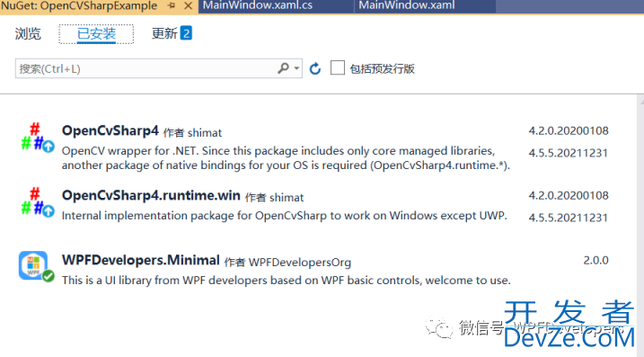Click OpenCvSharp4 latest version 4.5.5.20211231
Image resolution: width=644 pixels, height=357 pixels.
point(568,153)
